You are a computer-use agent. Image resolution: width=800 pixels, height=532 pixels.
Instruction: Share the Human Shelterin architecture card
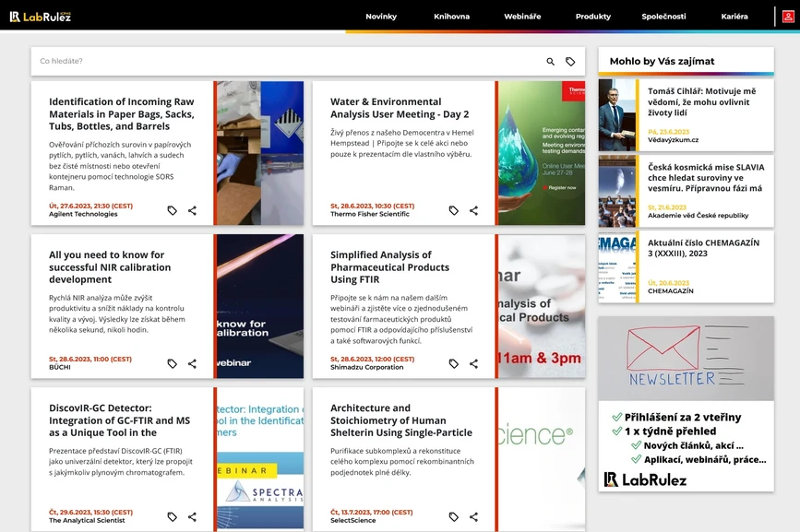click(x=474, y=516)
